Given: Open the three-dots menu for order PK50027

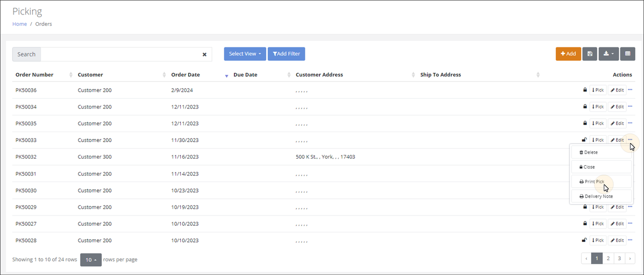Looking at the screenshot, I should [630, 223].
